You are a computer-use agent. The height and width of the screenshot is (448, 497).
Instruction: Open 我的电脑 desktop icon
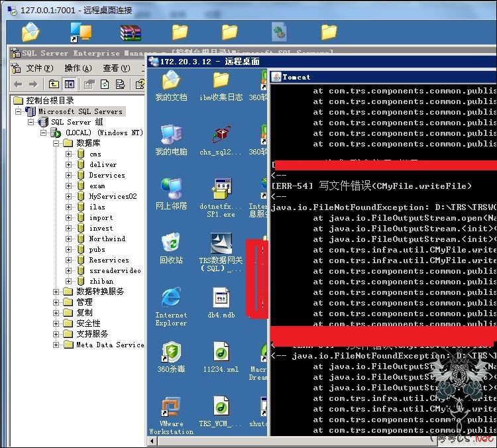pos(171,140)
